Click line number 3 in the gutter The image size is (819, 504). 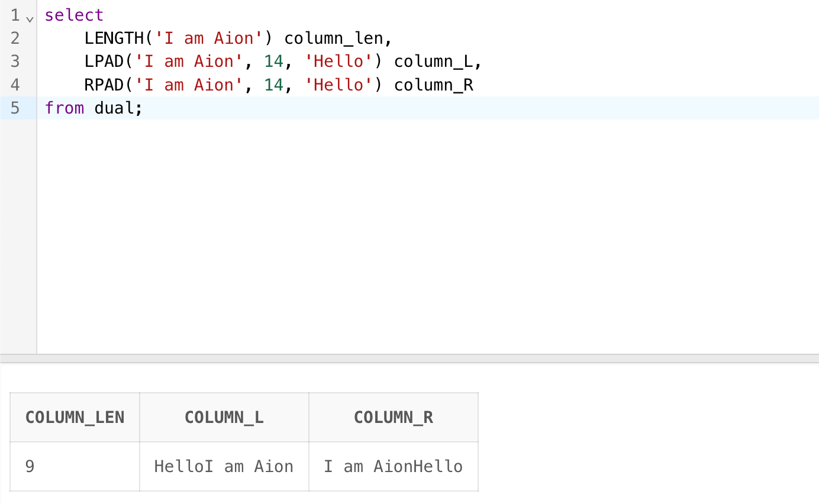(15, 62)
